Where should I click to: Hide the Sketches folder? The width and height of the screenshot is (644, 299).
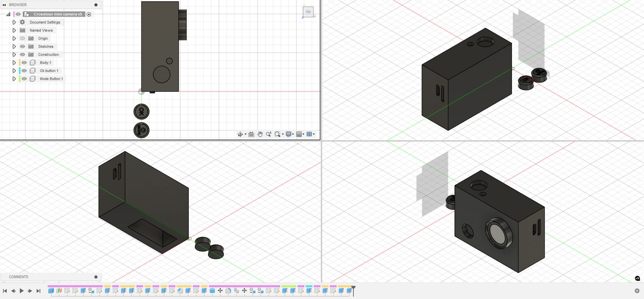[23, 46]
